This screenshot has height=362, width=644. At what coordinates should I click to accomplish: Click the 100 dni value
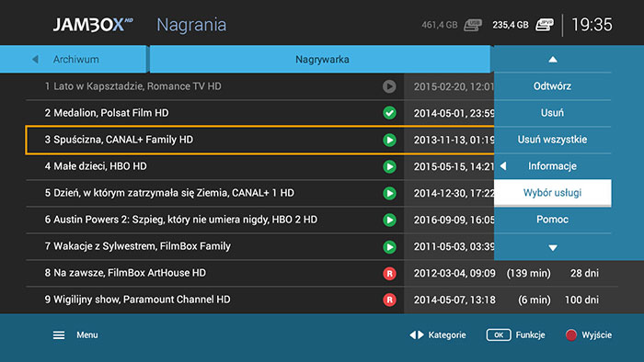coord(581,300)
